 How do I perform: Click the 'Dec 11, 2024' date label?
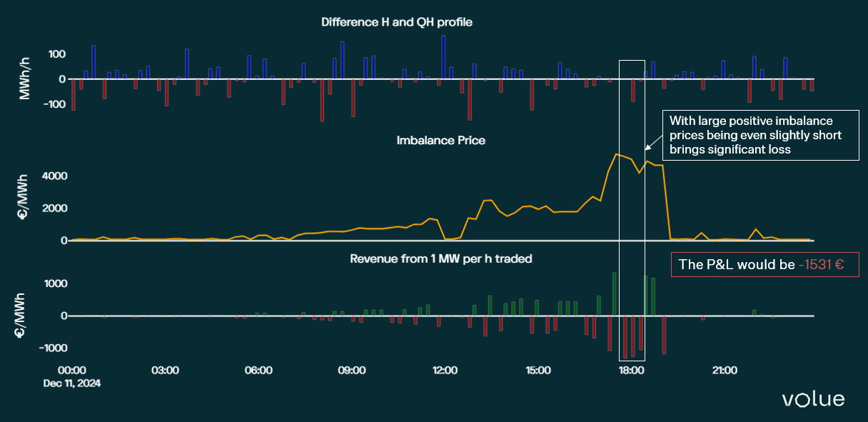tap(71, 383)
